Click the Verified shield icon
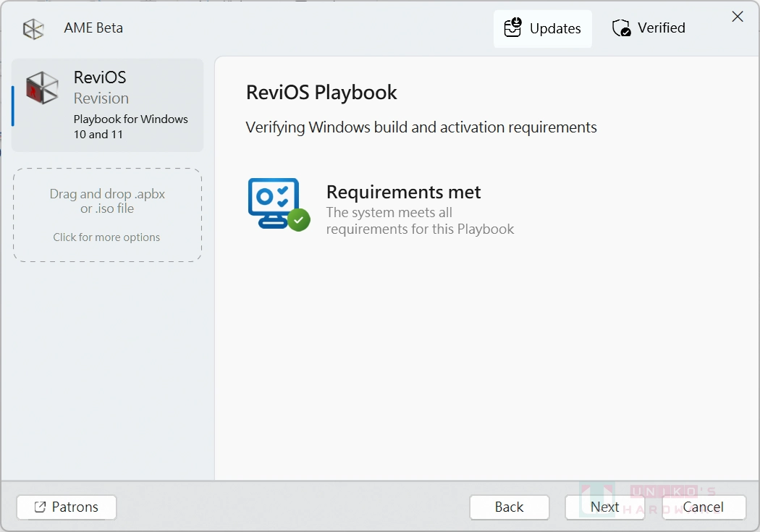The width and height of the screenshot is (760, 532). click(x=620, y=28)
